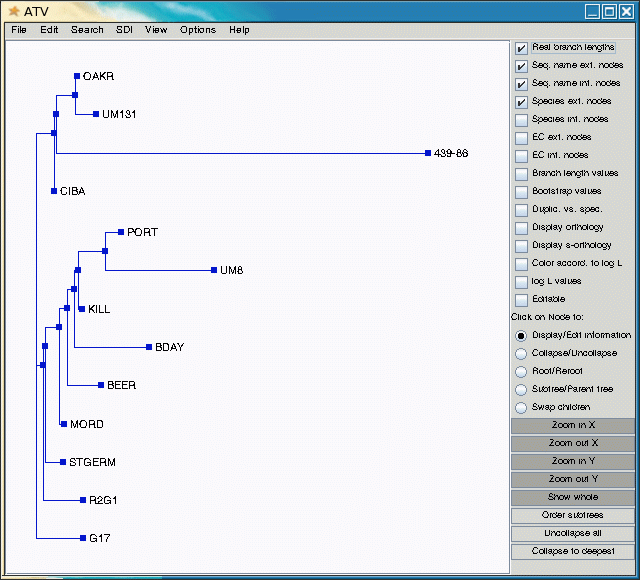Click the BDAY leaf node
This screenshot has height=580, width=640.
pyautogui.click(x=148, y=347)
